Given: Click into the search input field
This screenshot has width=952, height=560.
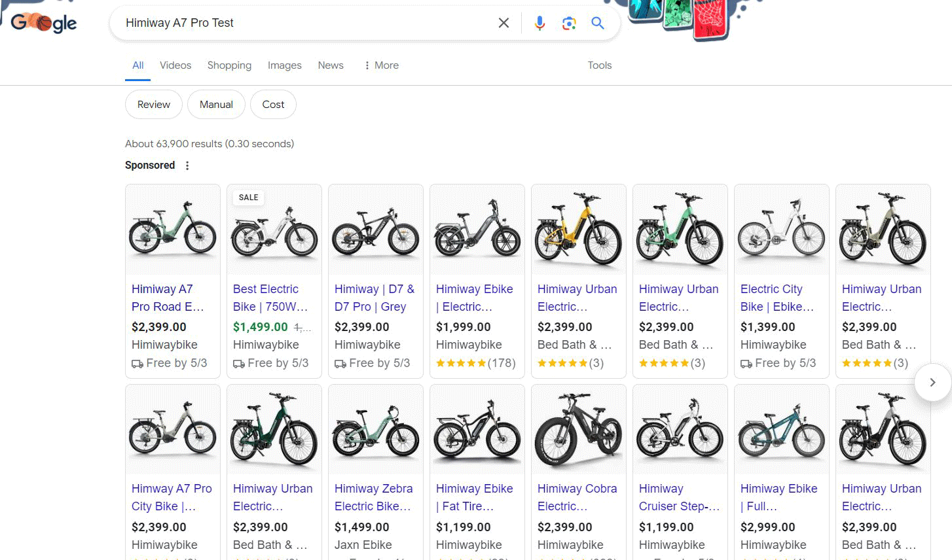Looking at the screenshot, I should pyautogui.click(x=301, y=23).
